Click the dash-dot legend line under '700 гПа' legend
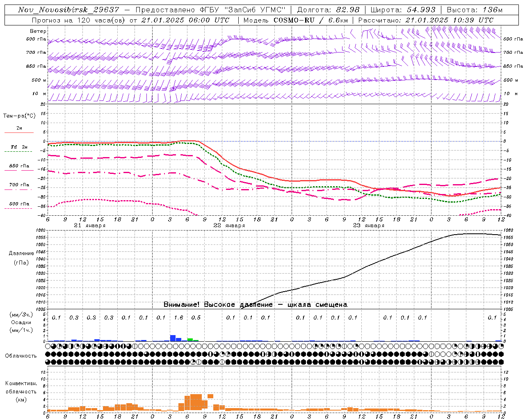Viewport: 525px width, 420px height. click(x=18, y=190)
